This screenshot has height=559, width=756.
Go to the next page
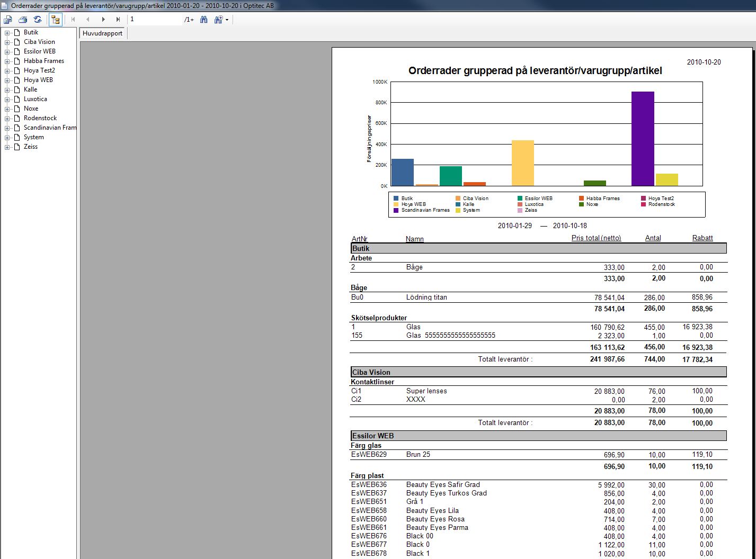[103, 20]
